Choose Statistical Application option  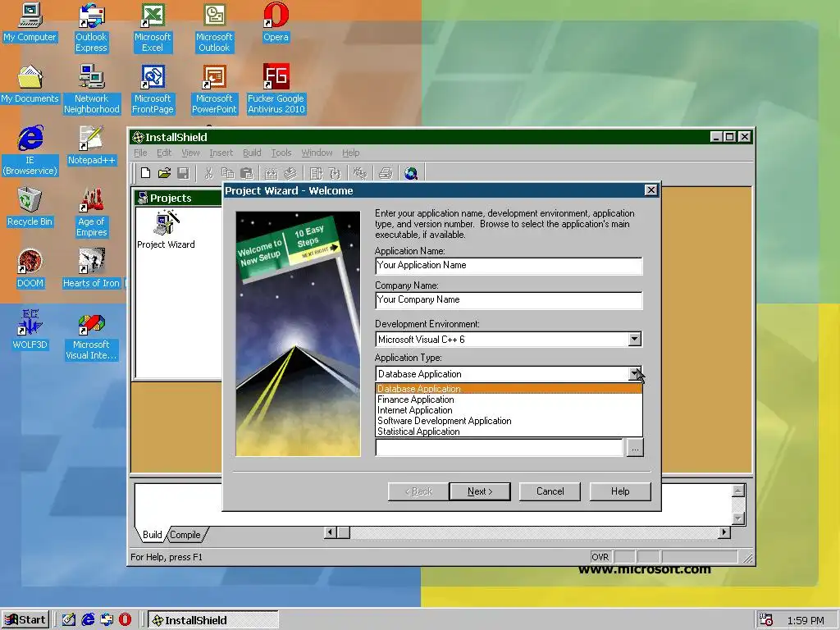coord(509,431)
